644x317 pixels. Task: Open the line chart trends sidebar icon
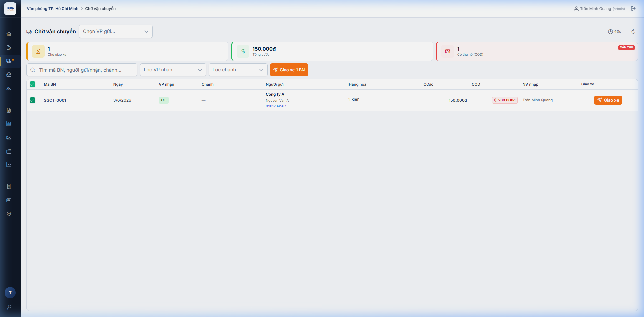9,165
